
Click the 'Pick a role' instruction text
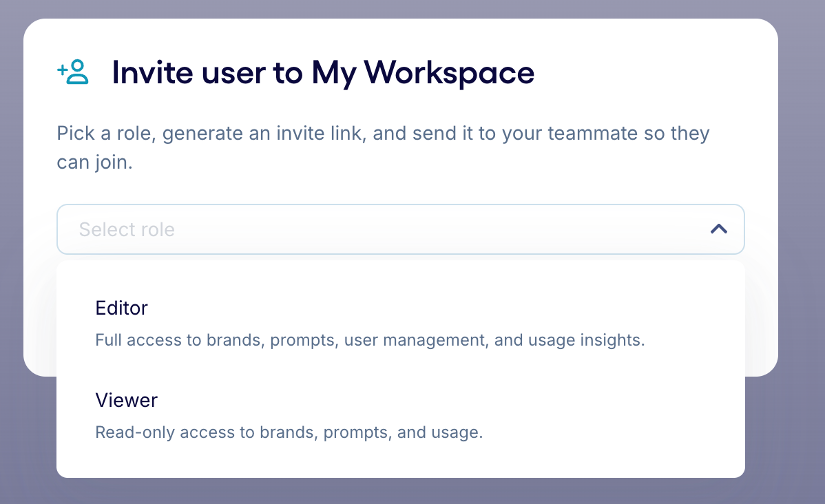click(x=382, y=133)
